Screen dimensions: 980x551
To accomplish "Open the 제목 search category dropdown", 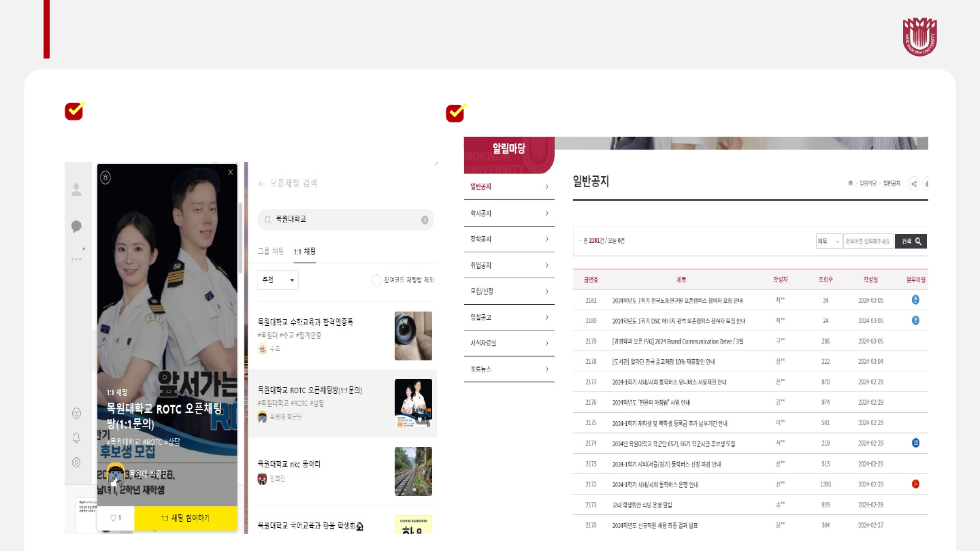I will [x=829, y=241].
